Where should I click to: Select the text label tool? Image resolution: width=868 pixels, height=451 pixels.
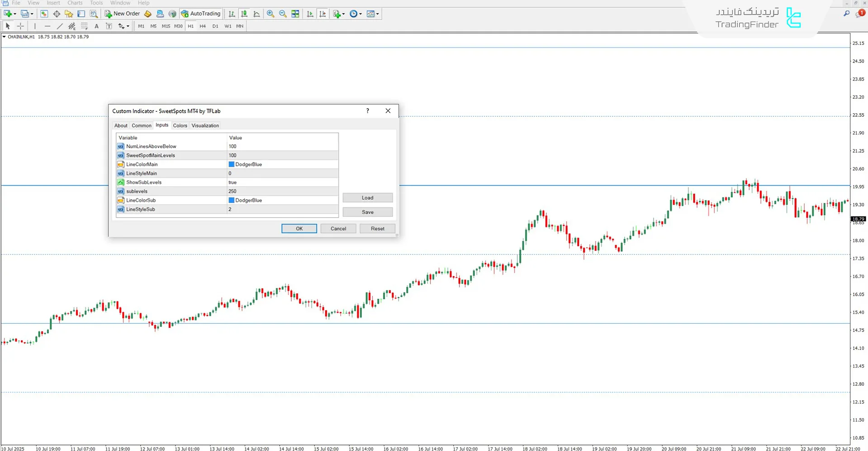[96, 26]
